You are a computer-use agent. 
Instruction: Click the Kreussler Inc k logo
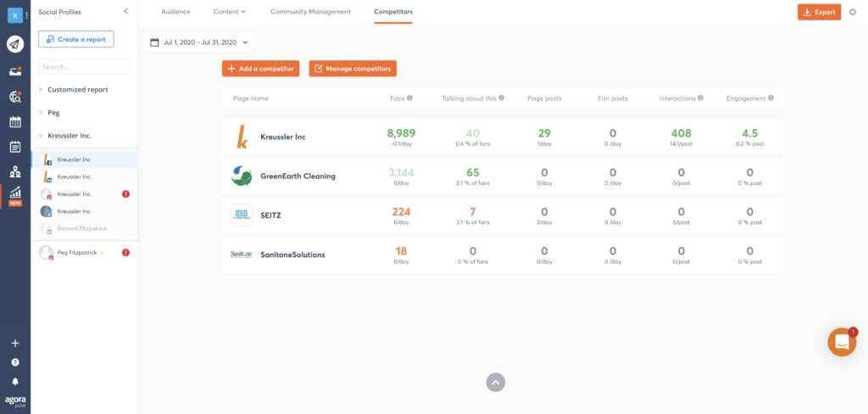click(x=242, y=137)
